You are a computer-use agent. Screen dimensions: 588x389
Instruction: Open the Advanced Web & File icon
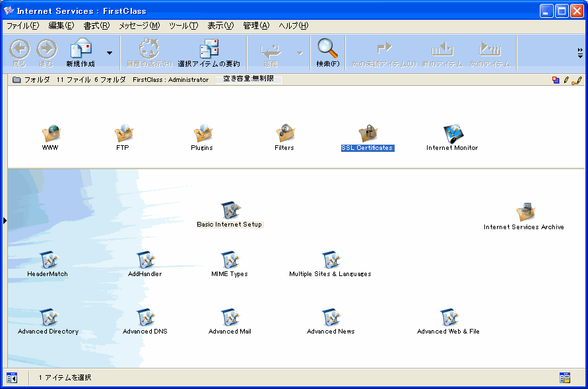[x=449, y=318]
